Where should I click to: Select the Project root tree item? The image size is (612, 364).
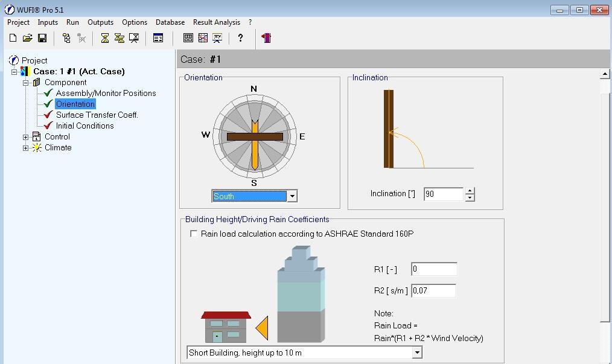click(34, 60)
